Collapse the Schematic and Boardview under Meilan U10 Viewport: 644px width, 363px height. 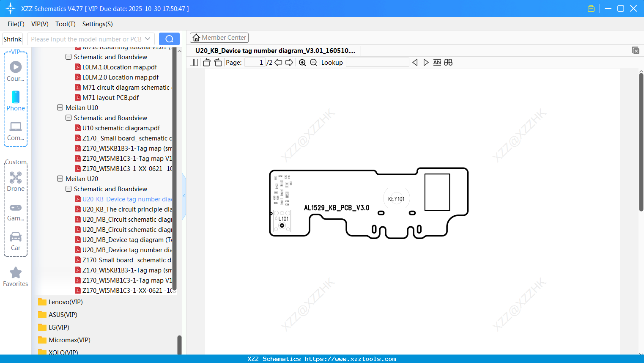(x=68, y=118)
